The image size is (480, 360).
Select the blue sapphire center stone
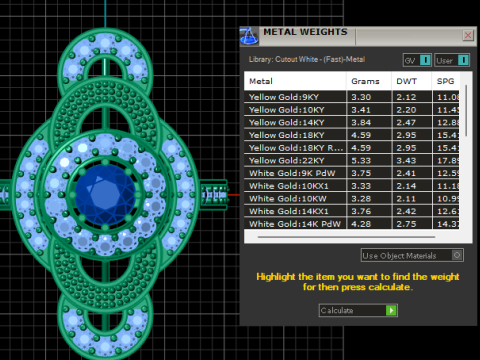pyautogui.click(x=105, y=195)
